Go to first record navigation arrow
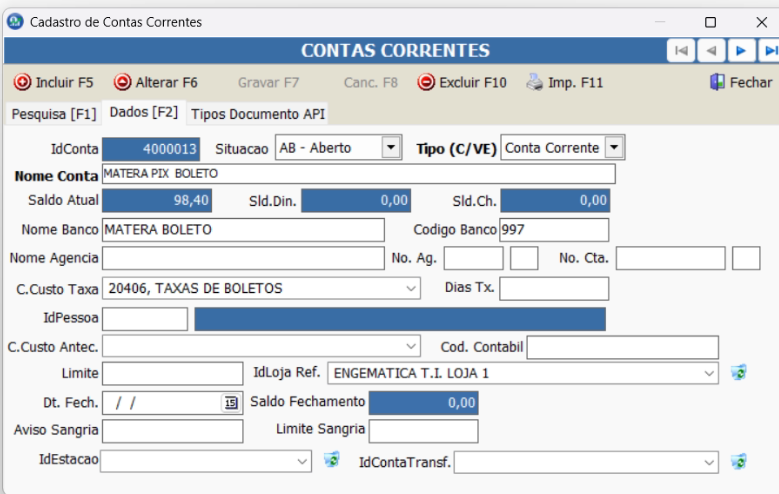Image resolution: width=779 pixels, height=494 pixels. [x=681, y=50]
